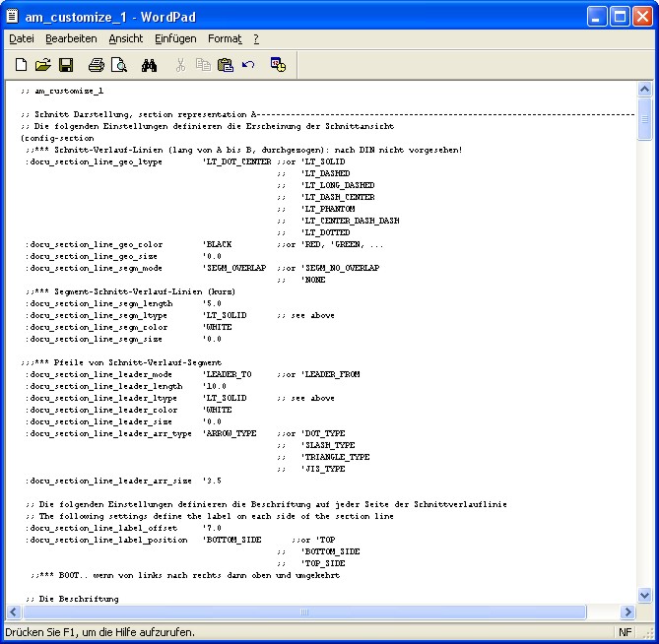The image size is (659, 644).
Task: Click the Open file folder icon
Action: [42, 65]
